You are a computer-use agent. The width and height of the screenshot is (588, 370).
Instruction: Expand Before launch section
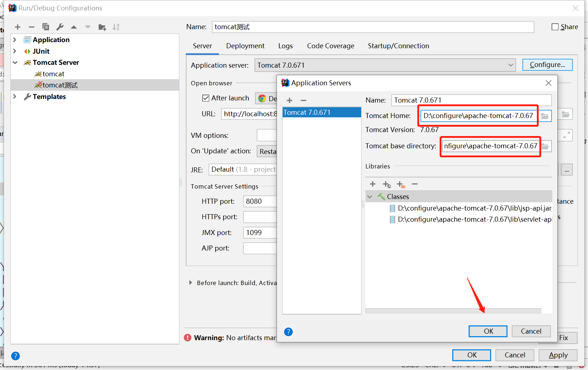190,283
